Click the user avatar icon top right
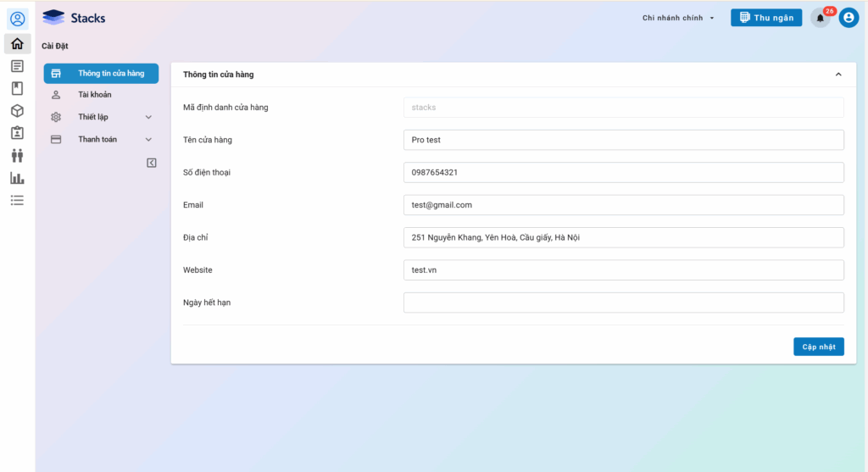 (849, 18)
